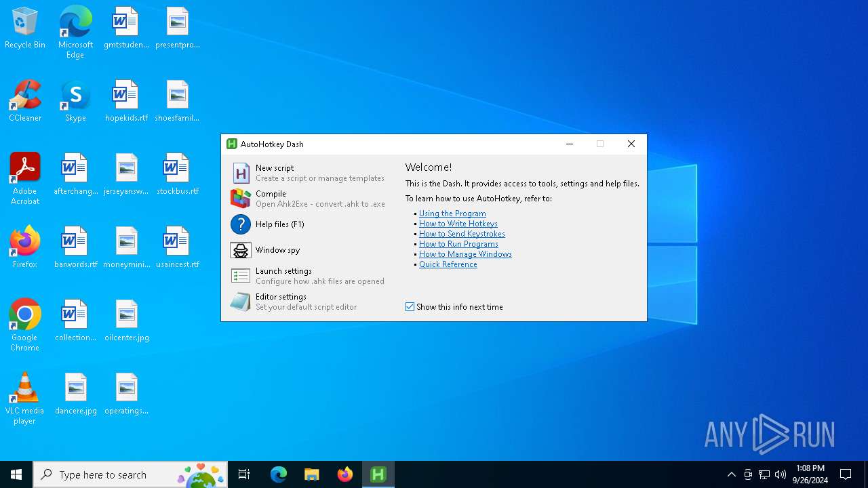Screen dimensions: 868x488
Task: Open the network status tray icon
Action: (764, 474)
